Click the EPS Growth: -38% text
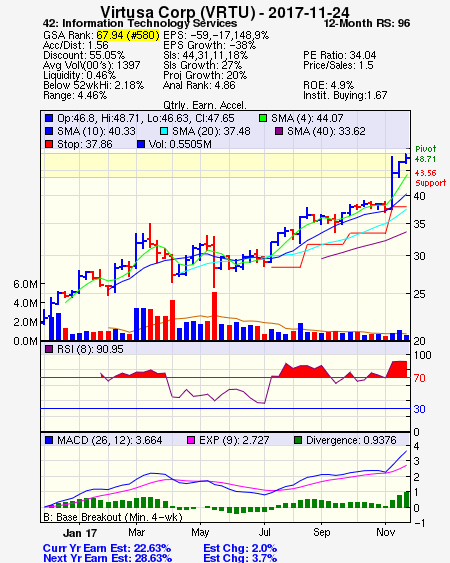Viewport: 450px width, 563px height. point(209,45)
